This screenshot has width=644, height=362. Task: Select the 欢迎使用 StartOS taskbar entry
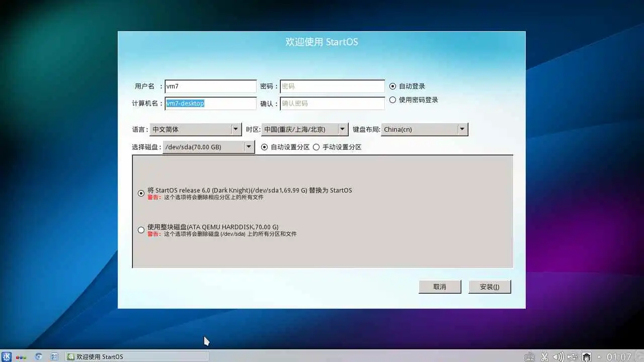point(137,356)
